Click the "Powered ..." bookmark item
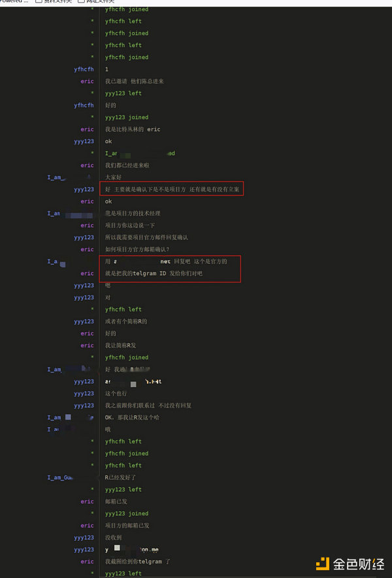This screenshot has width=392, height=578. pos(14,2)
